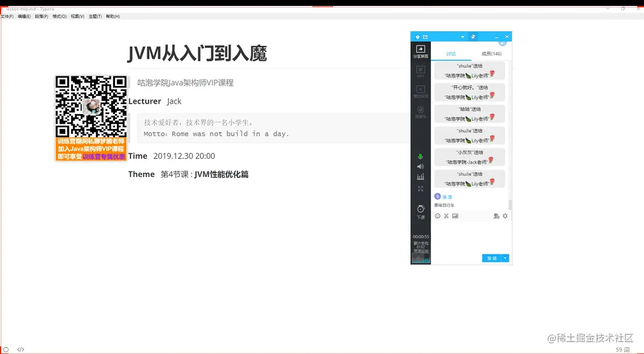Viewport: 644px width, 354px height.
Task: Open the title bar dropdown arrow
Action: click(462, 36)
